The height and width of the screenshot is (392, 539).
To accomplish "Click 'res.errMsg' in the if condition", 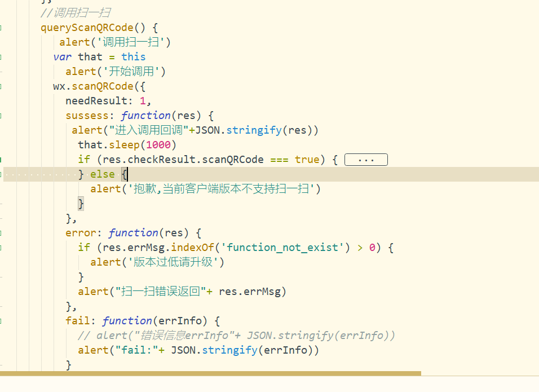I will click(x=134, y=248).
